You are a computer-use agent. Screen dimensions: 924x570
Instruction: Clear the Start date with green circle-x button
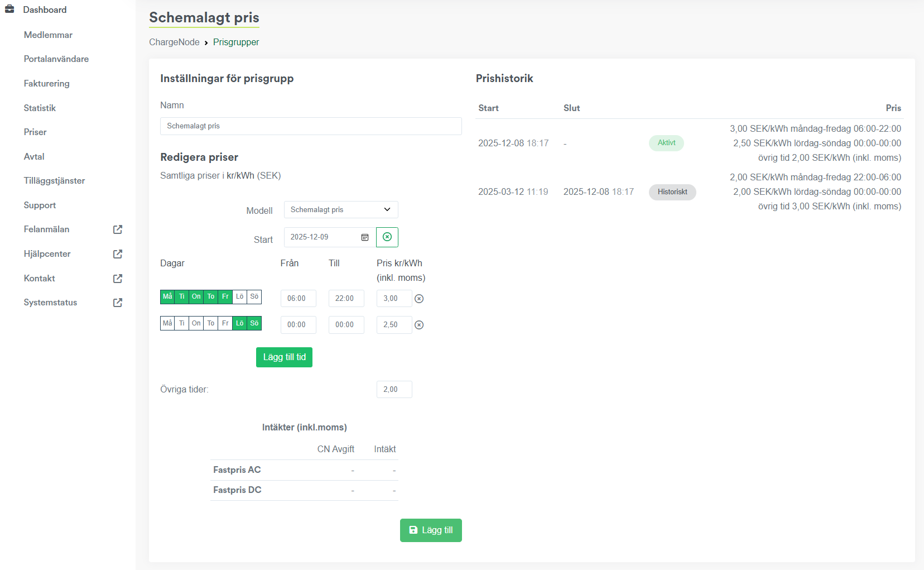(x=387, y=237)
